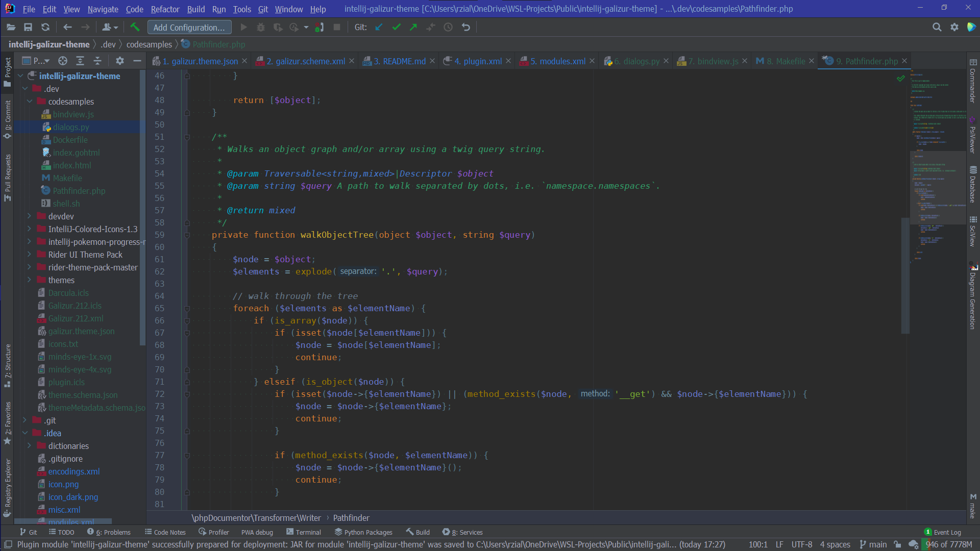This screenshot has height=551, width=980.
Task: Click the Git push arrow icon
Action: 413,28
